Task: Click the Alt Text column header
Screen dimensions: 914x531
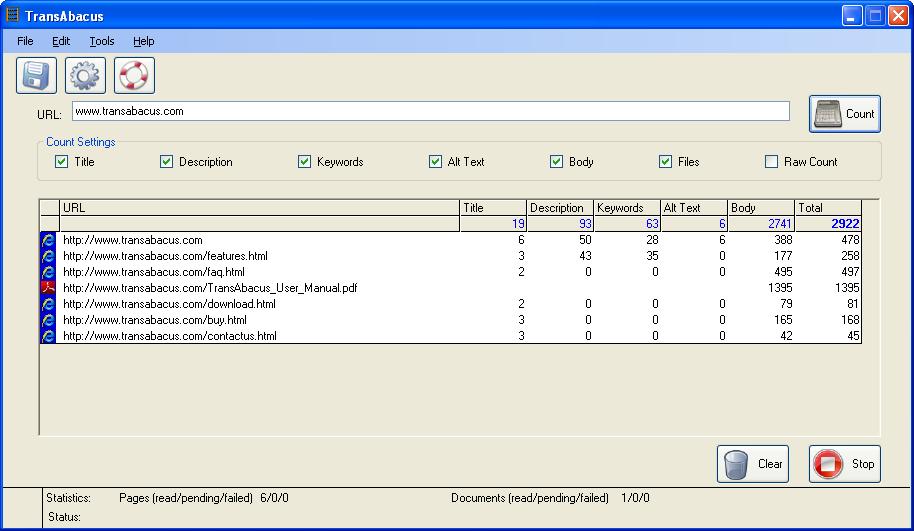Action: pyautogui.click(x=694, y=208)
